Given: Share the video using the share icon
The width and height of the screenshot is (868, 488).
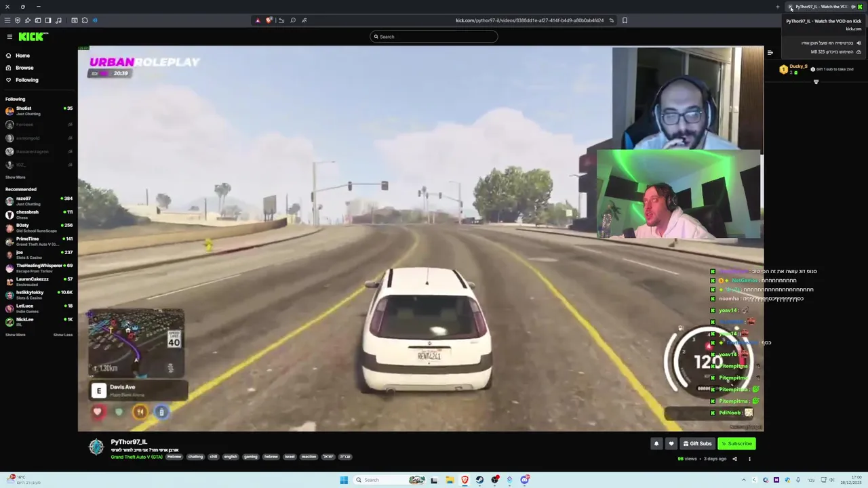Looking at the screenshot, I should pyautogui.click(x=734, y=459).
